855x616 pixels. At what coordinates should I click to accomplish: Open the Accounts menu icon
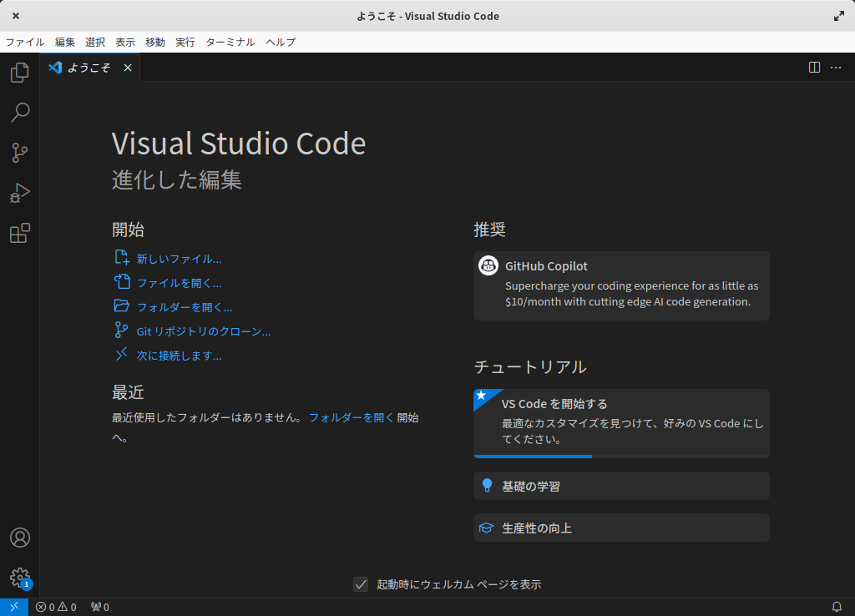tap(20, 538)
